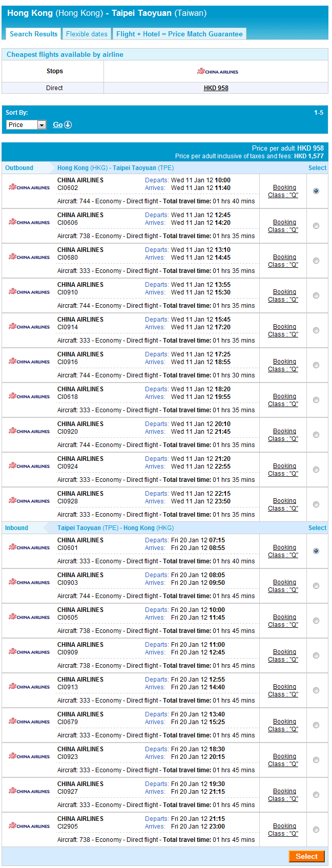Pick inbound flight CI0927 departing 19:30
The image size is (332, 868).
316,795
